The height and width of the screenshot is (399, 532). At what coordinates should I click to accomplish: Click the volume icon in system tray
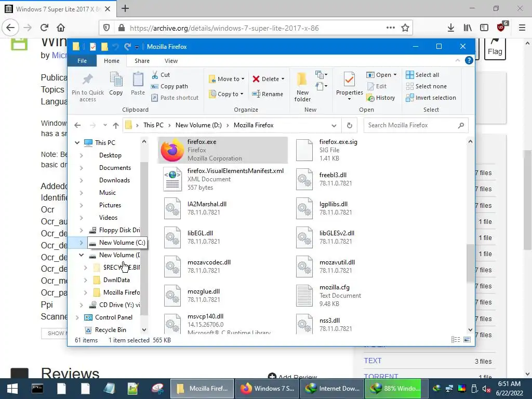click(x=486, y=389)
